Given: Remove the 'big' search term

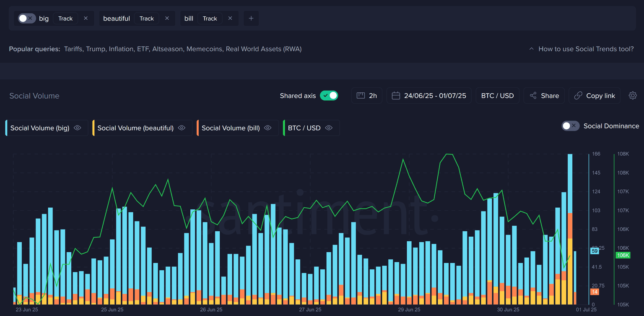Looking at the screenshot, I should [86, 18].
